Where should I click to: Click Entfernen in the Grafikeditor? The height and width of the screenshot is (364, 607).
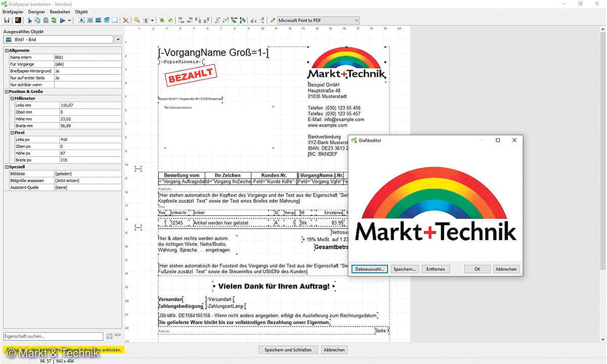[x=436, y=269]
